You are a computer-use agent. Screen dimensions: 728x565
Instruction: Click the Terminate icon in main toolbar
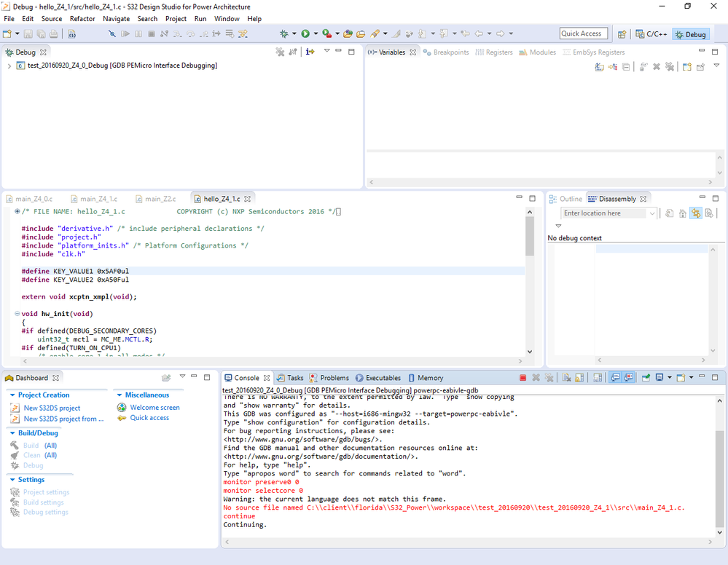152,34
